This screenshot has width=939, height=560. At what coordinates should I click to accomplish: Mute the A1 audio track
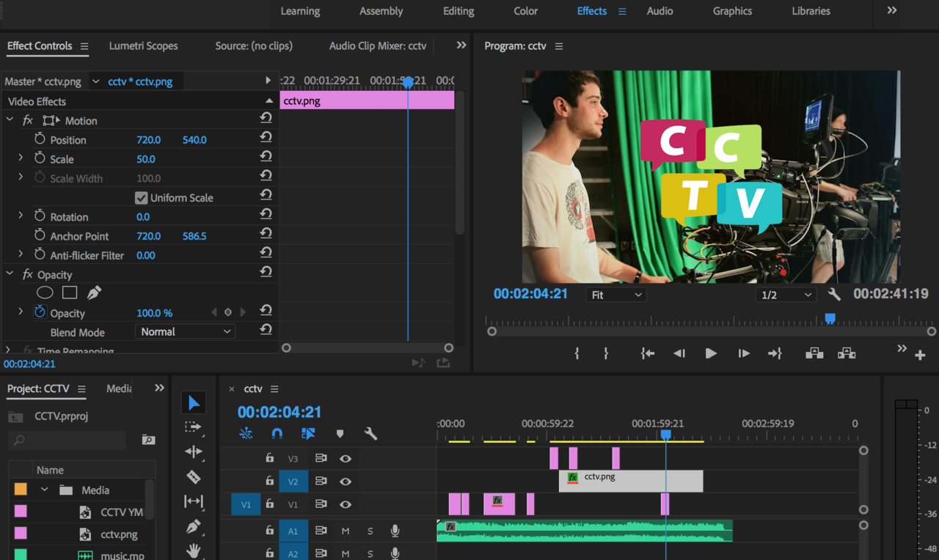346,531
